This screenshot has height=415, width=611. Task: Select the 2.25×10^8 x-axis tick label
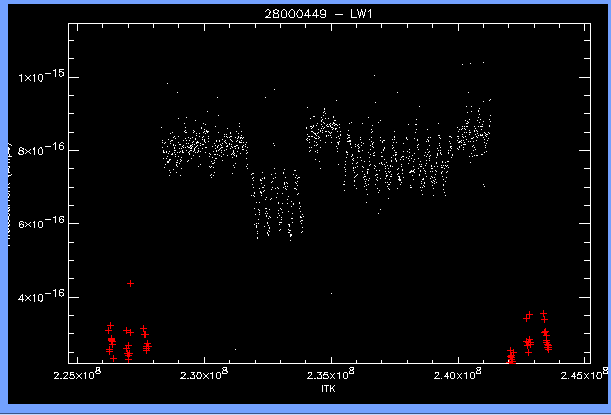point(76,376)
